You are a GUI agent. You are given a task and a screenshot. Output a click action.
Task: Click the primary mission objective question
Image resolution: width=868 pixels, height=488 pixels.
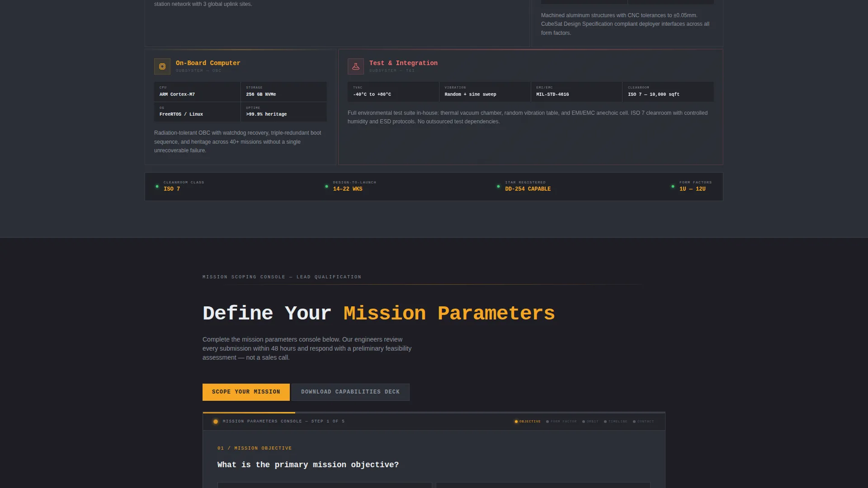pos(308,465)
